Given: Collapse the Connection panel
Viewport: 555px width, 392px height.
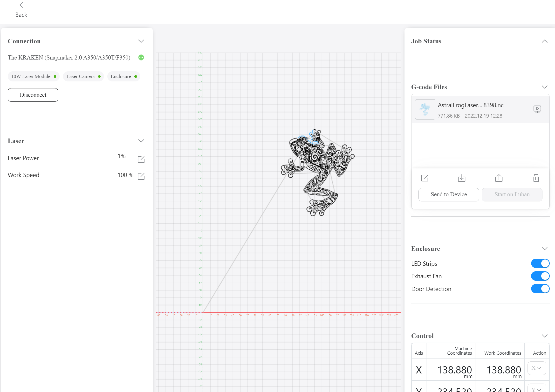Looking at the screenshot, I should (x=141, y=41).
